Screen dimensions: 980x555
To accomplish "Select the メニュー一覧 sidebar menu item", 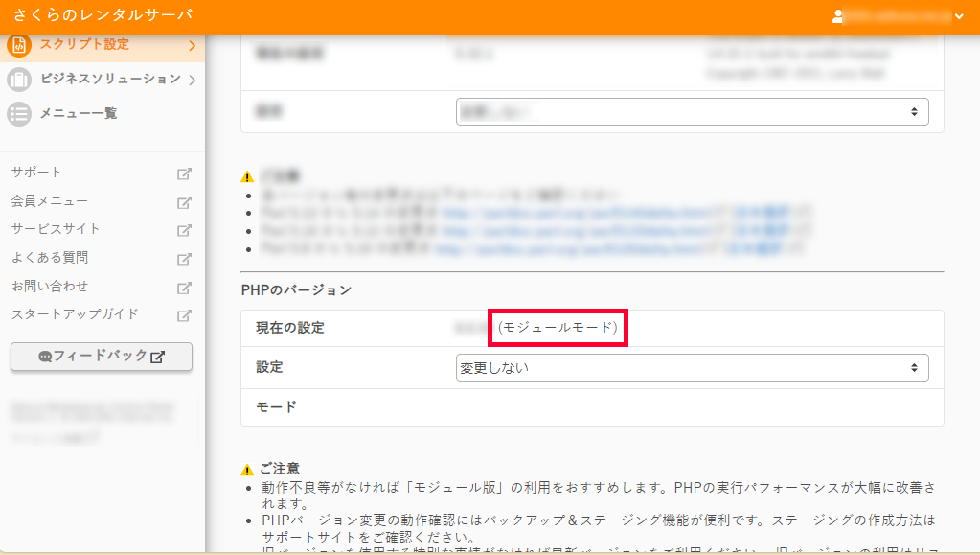I will [78, 114].
